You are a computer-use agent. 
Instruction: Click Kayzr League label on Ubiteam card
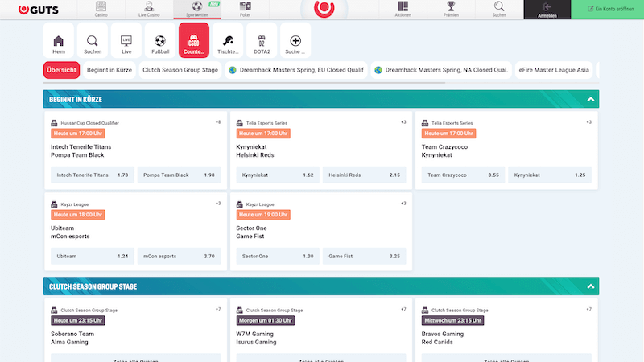click(75, 204)
